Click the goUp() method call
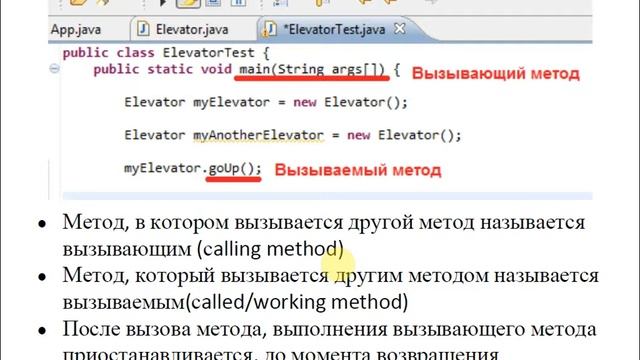 pos(231,168)
